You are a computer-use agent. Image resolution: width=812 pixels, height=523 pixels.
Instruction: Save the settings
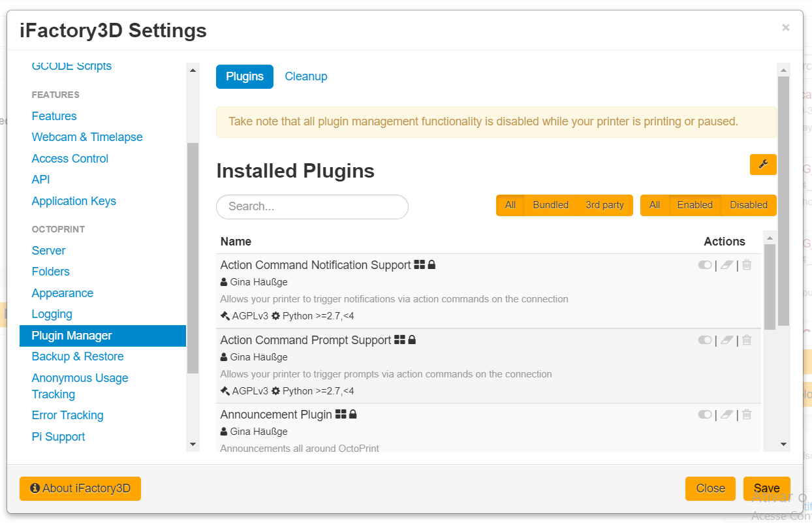[766, 488]
